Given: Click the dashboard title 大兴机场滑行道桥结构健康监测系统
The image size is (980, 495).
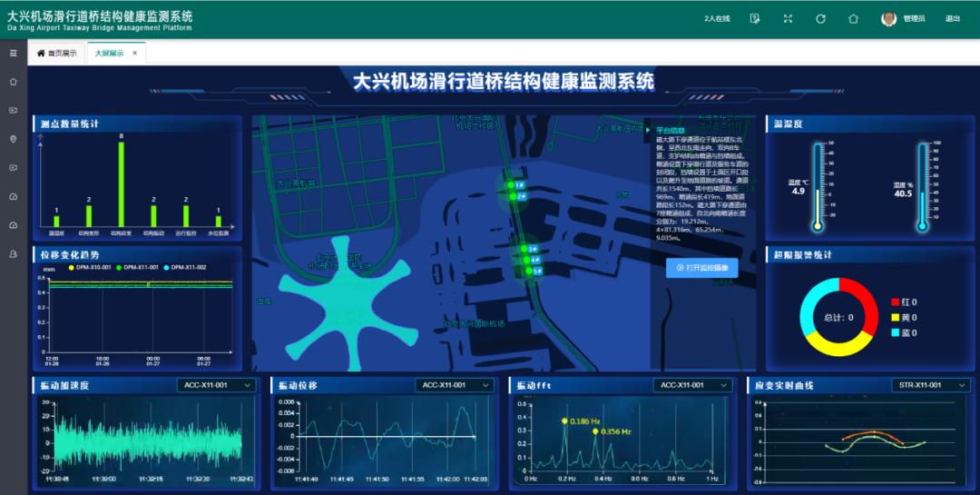Looking at the screenshot, I should (504, 82).
